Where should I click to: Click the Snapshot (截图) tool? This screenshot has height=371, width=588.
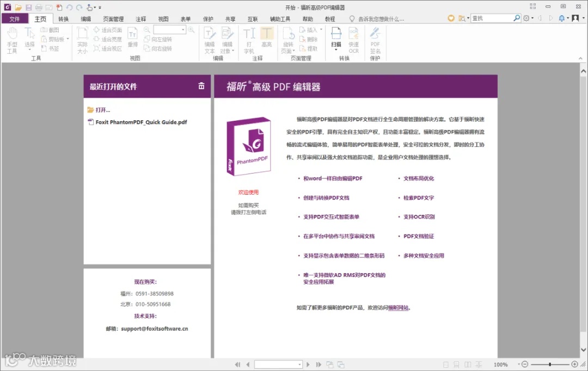[x=50, y=30]
